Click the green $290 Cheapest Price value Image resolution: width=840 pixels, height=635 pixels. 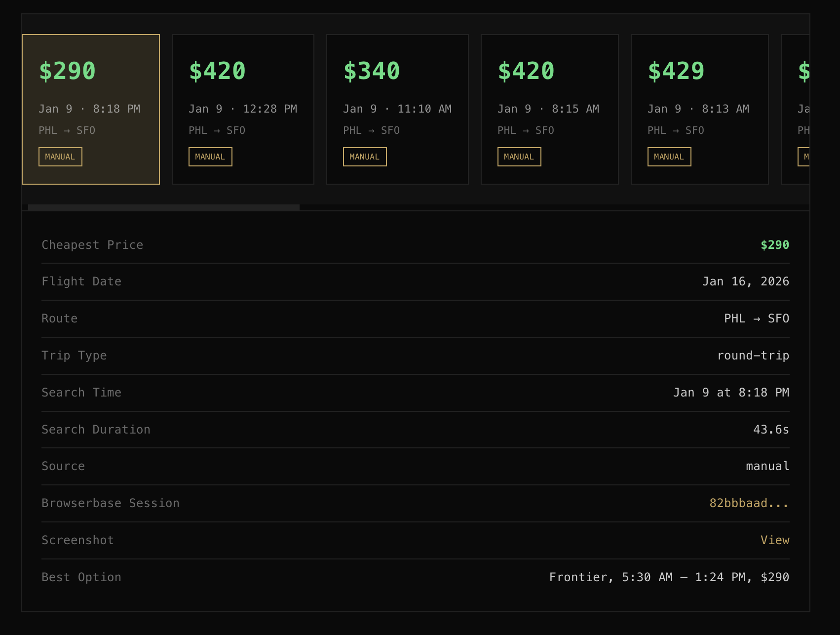775,245
